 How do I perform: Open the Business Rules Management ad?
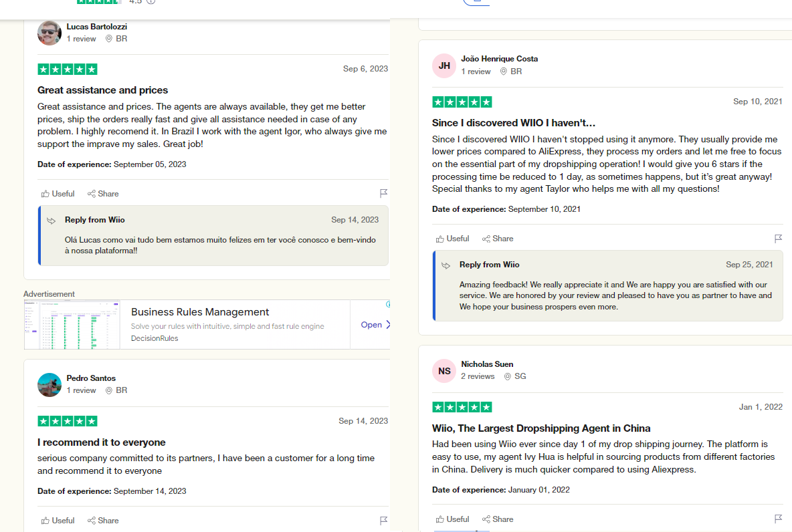[x=375, y=325]
